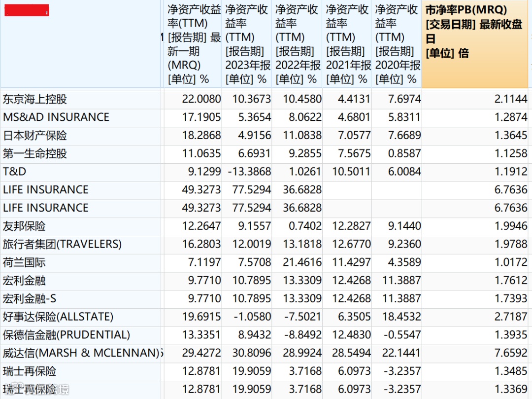
Task: Click PB value 1.1258 for 第一生命控股
Action: coord(511,153)
